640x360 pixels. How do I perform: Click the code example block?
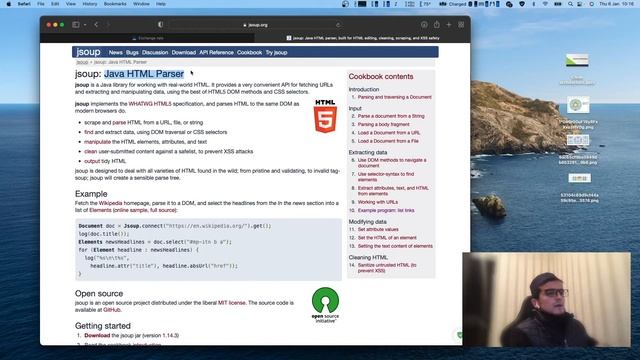tap(208, 249)
